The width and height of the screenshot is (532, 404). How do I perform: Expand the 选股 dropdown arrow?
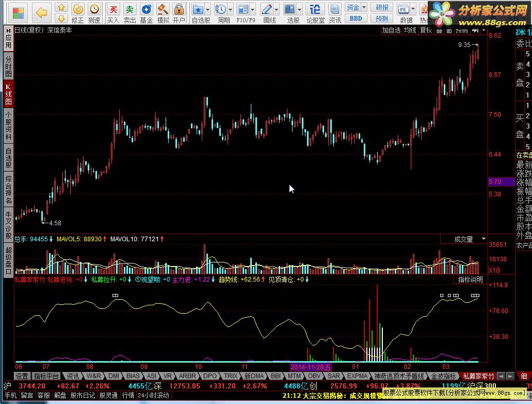[x=300, y=9]
